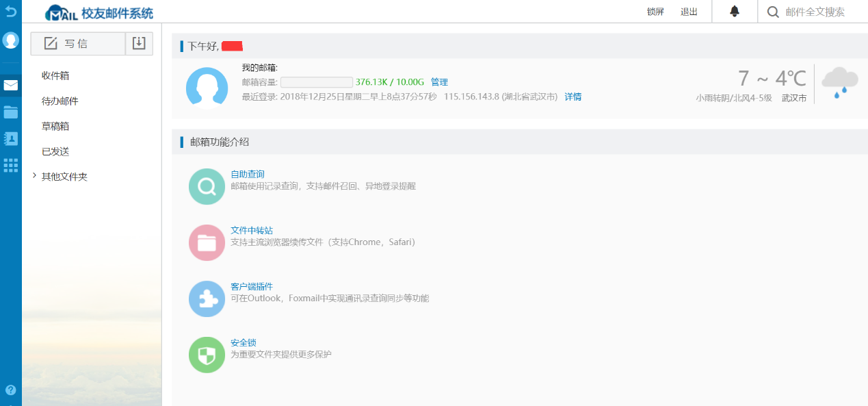Click the receive mail download icon button
Viewport: 868px width, 406px height.
coord(139,43)
